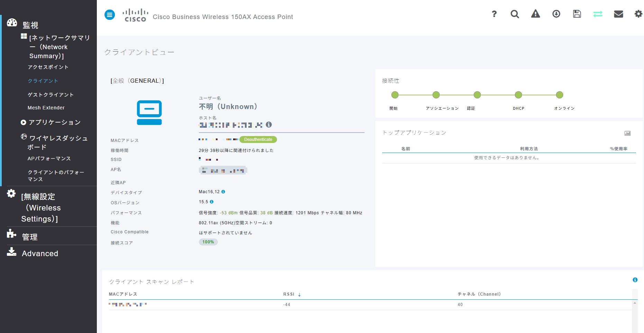Click the blurred MAC address in scan report
This screenshot has height=333, width=644.
click(128, 305)
